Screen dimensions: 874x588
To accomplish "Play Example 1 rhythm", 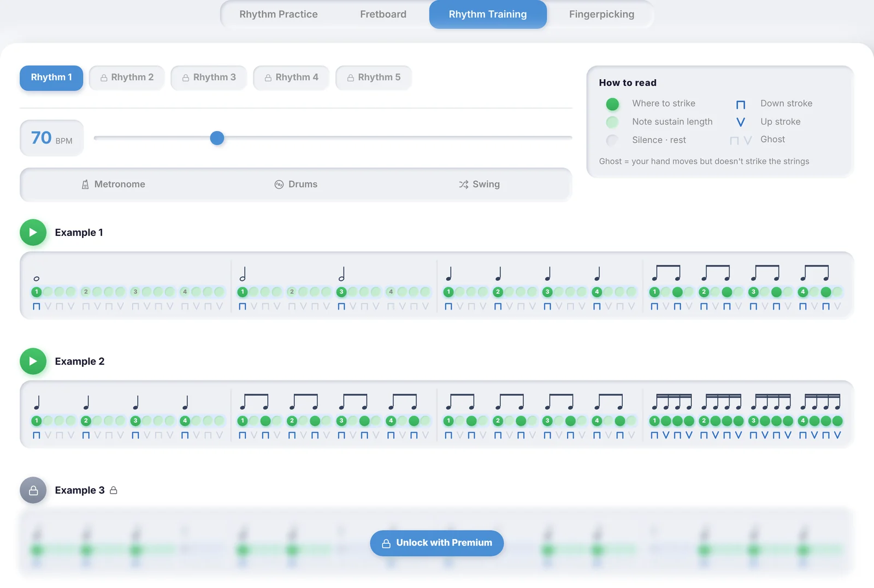I will [x=33, y=233].
